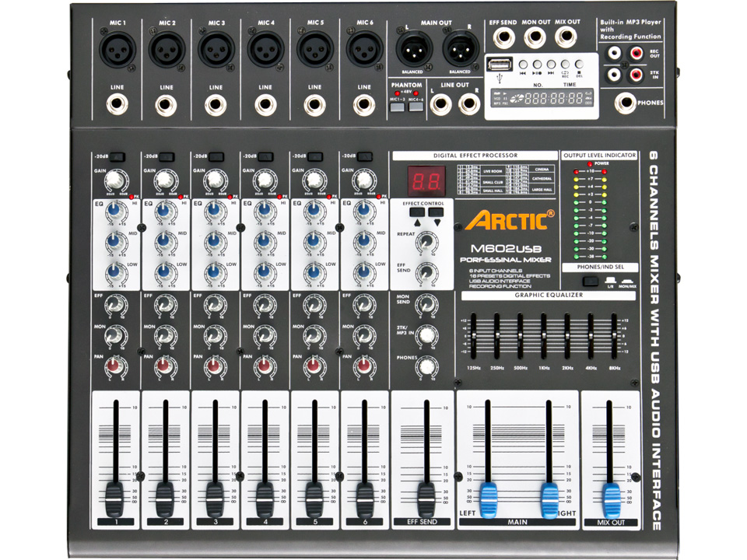Toggle the -20dB pad on channel 6
747x560 pixels.
(365, 156)
